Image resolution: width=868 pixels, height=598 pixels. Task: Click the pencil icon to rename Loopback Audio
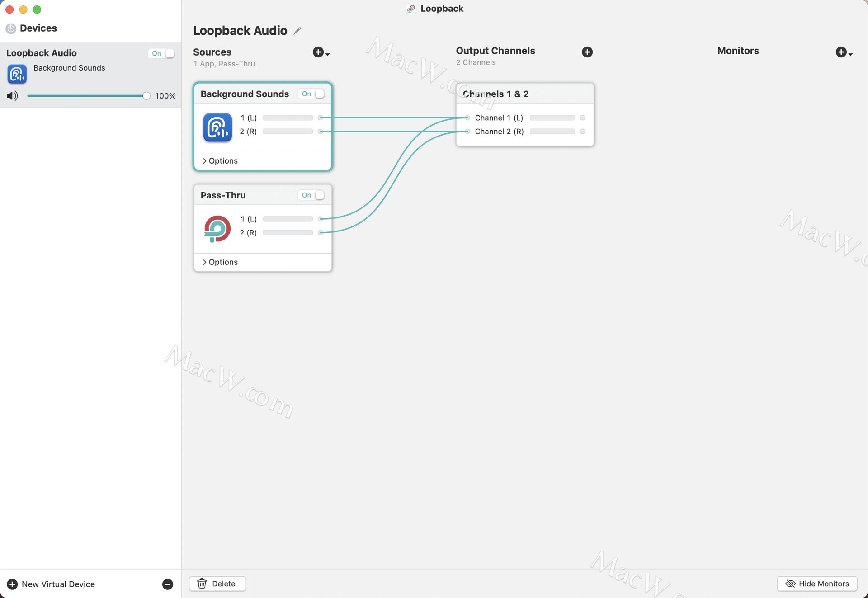tap(297, 31)
